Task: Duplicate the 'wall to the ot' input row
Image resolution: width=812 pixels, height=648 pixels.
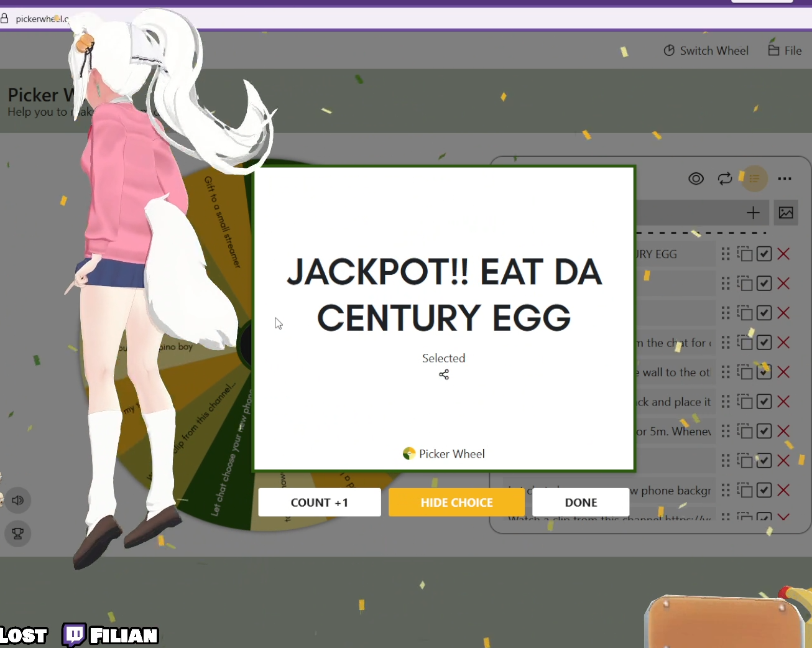Action: click(x=745, y=372)
